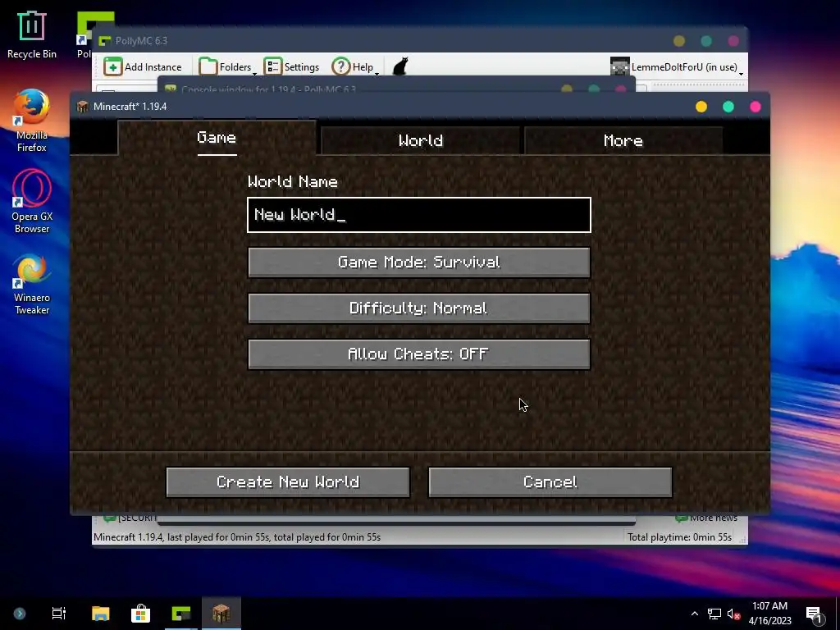840x630 pixels.
Task: Click Total playtime status text
Action: click(679, 536)
